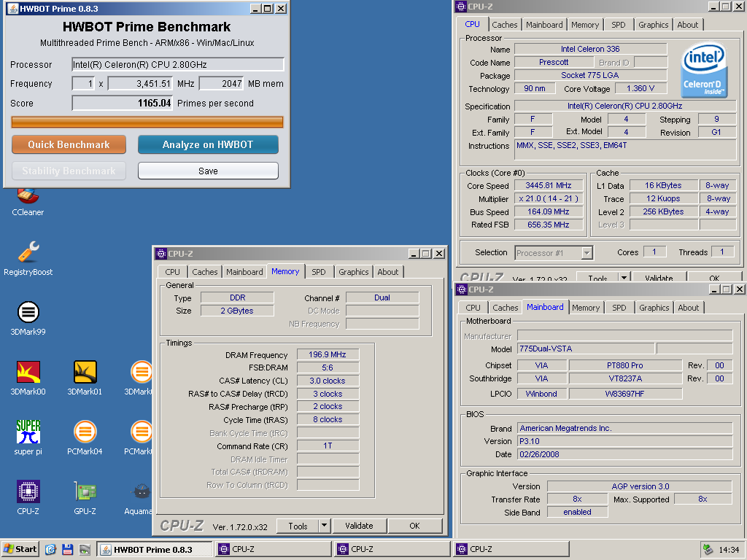
Task: Open the CPU-Z desktop icon
Action: point(28,497)
